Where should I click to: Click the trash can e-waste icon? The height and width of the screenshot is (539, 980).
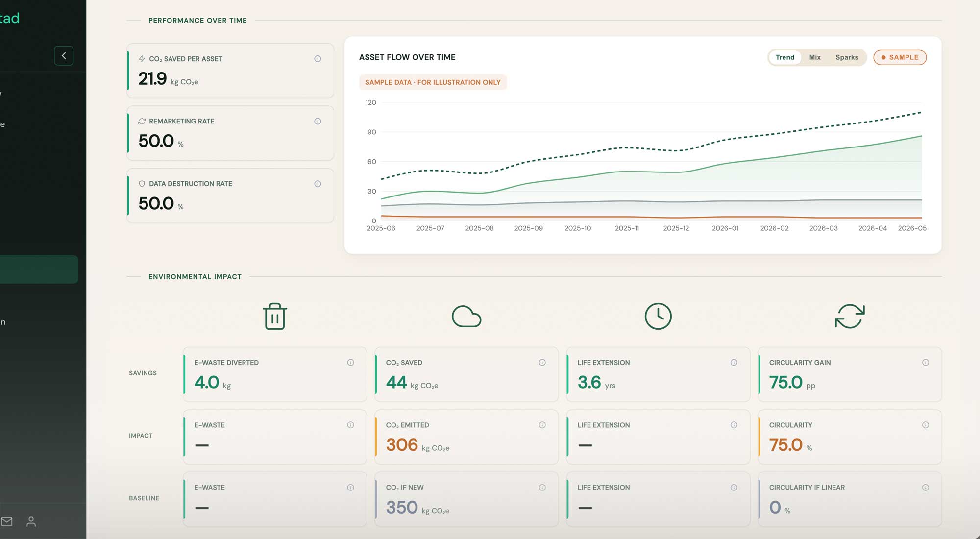point(275,317)
